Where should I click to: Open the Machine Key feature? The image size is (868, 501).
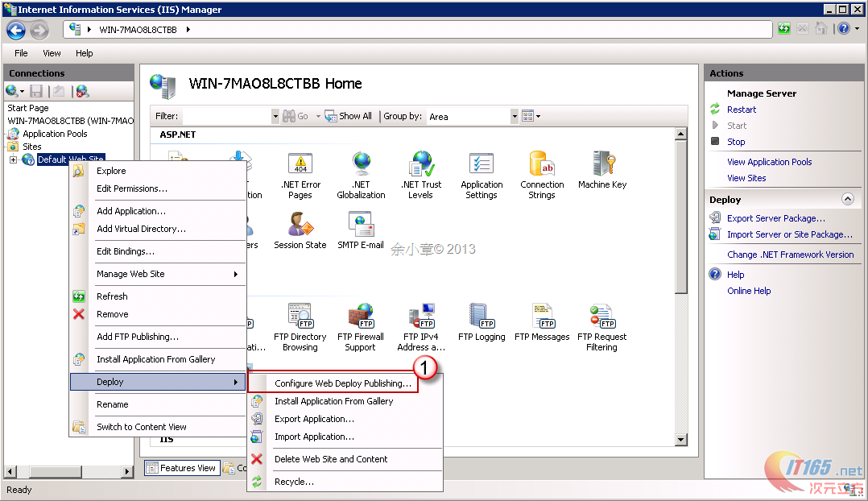click(602, 171)
